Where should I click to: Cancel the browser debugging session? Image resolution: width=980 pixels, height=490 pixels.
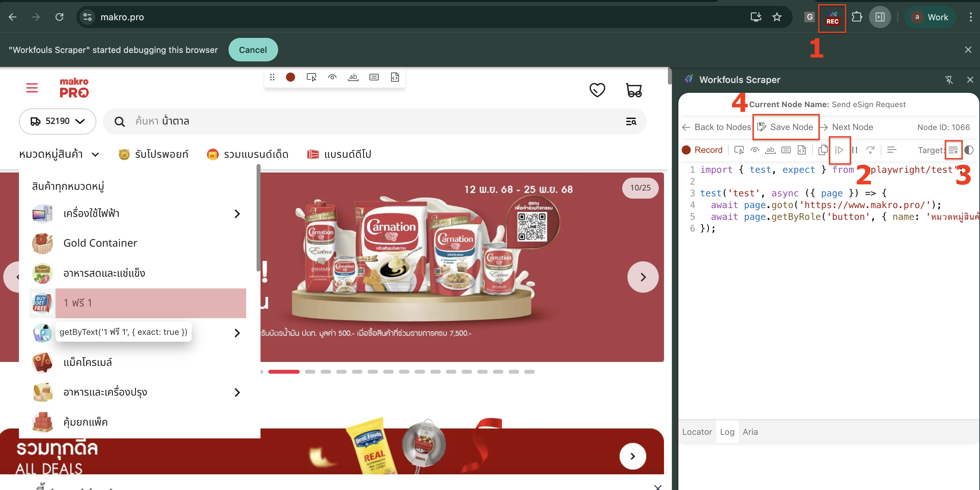click(x=253, y=50)
